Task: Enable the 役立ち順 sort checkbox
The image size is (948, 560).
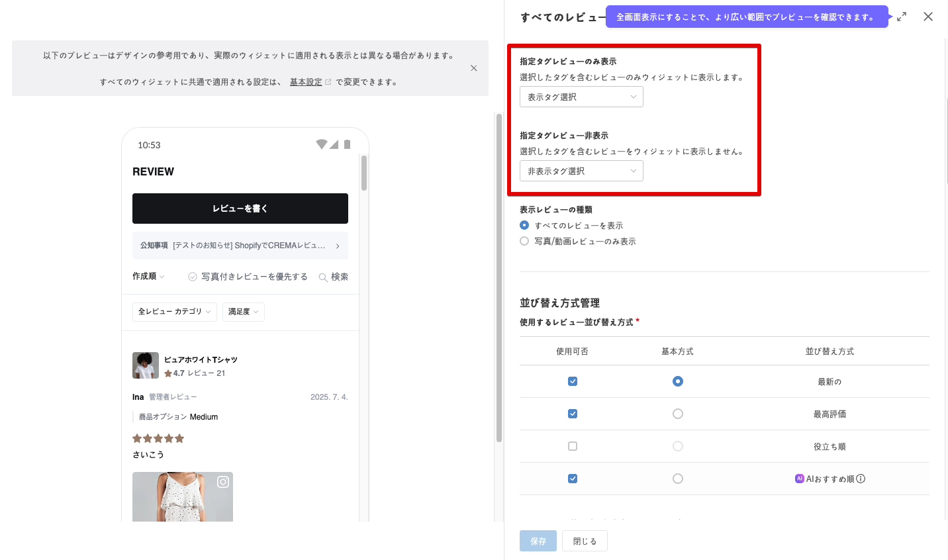Action: coord(573,446)
